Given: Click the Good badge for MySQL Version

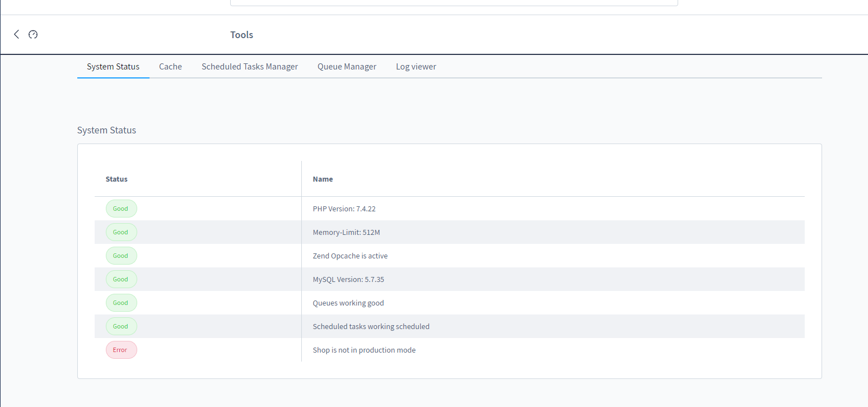Looking at the screenshot, I should click(x=121, y=279).
